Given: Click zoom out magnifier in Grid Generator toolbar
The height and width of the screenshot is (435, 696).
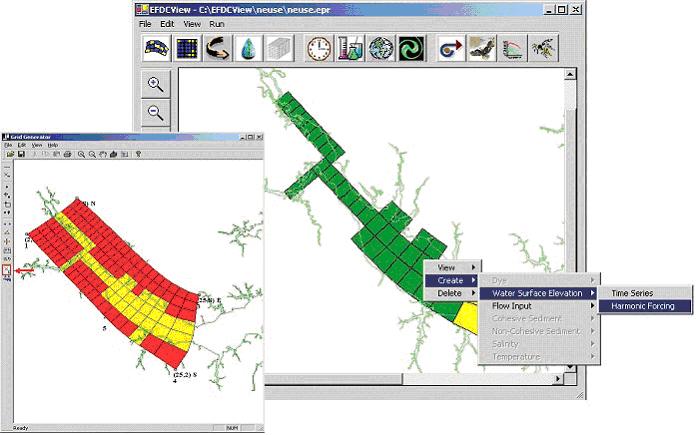Looking at the screenshot, I should 92,154.
